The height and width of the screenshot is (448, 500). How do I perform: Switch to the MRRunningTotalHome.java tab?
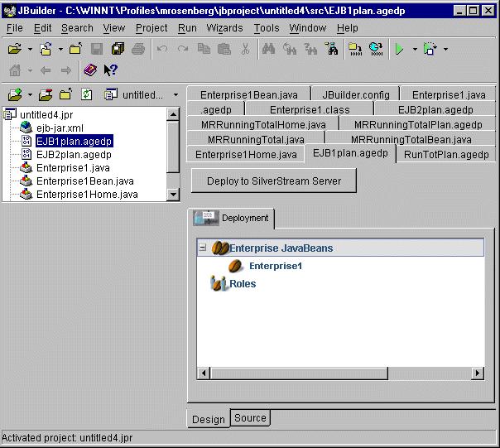(x=263, y=124)
